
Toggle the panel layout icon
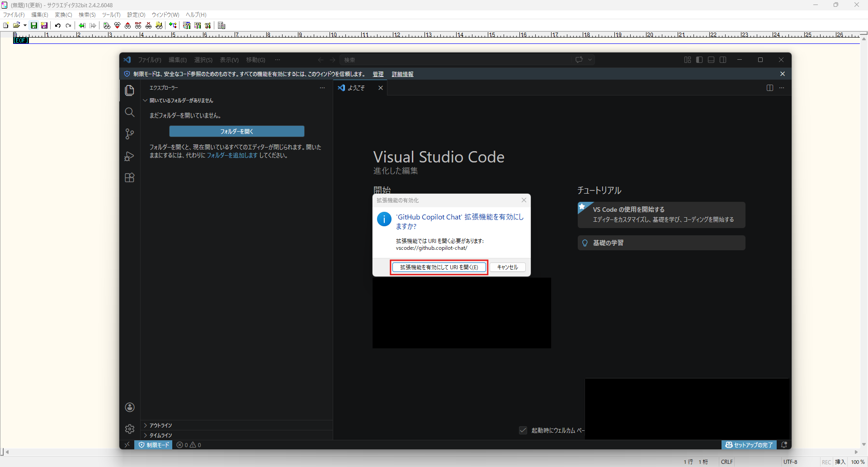tap(711, 60)
